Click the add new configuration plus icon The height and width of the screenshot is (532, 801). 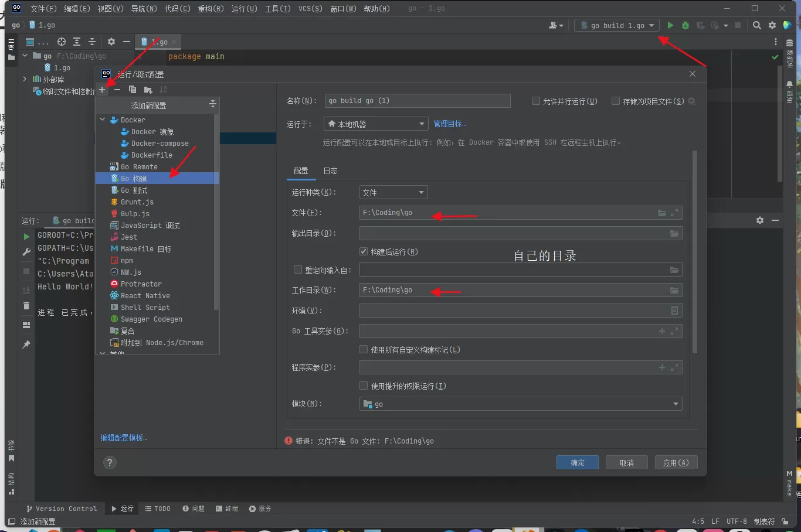coord(102,90)
